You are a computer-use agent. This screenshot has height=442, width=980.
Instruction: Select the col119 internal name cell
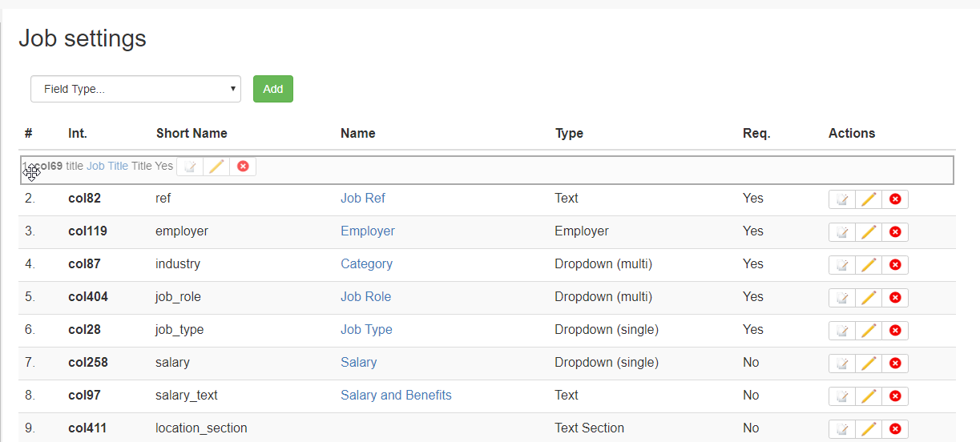tap(87, 231)
